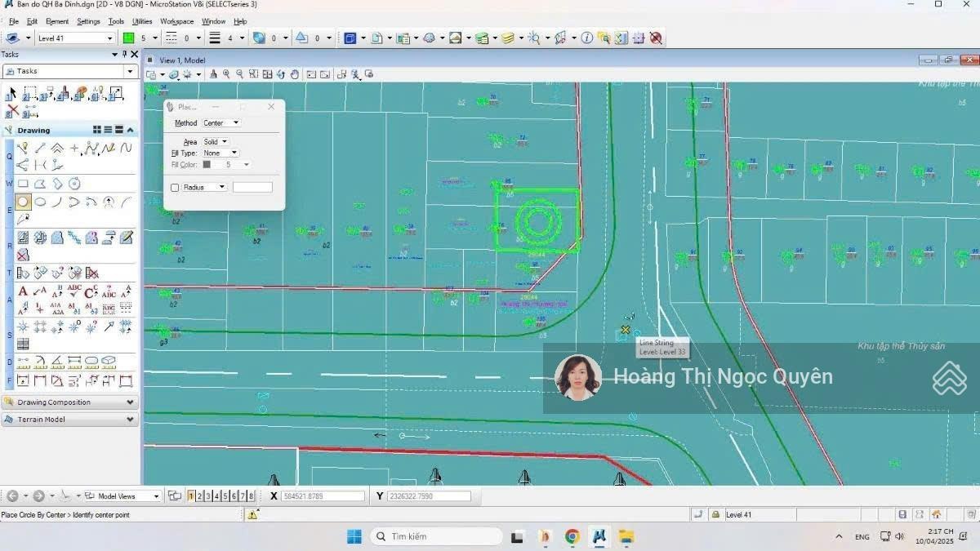This screenshot has width=980, height=551.
Task: Click the X coordinate input field
Action: (323, 496)
